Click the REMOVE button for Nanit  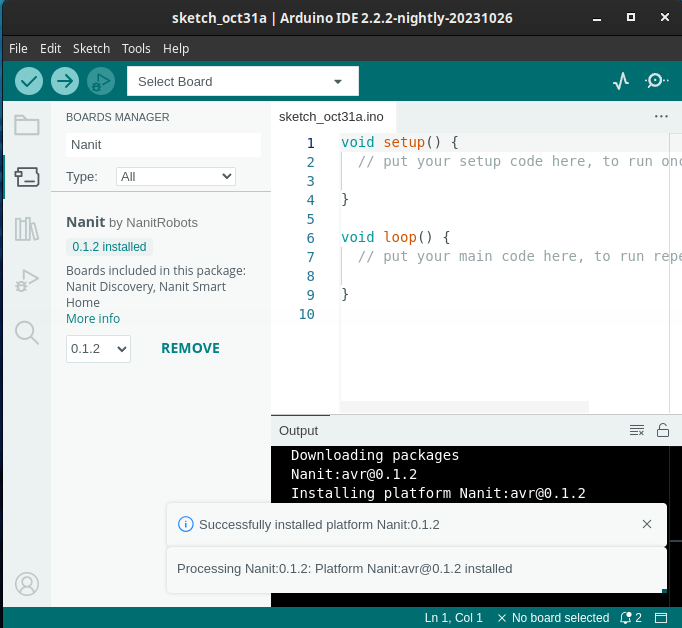point(191,348)
